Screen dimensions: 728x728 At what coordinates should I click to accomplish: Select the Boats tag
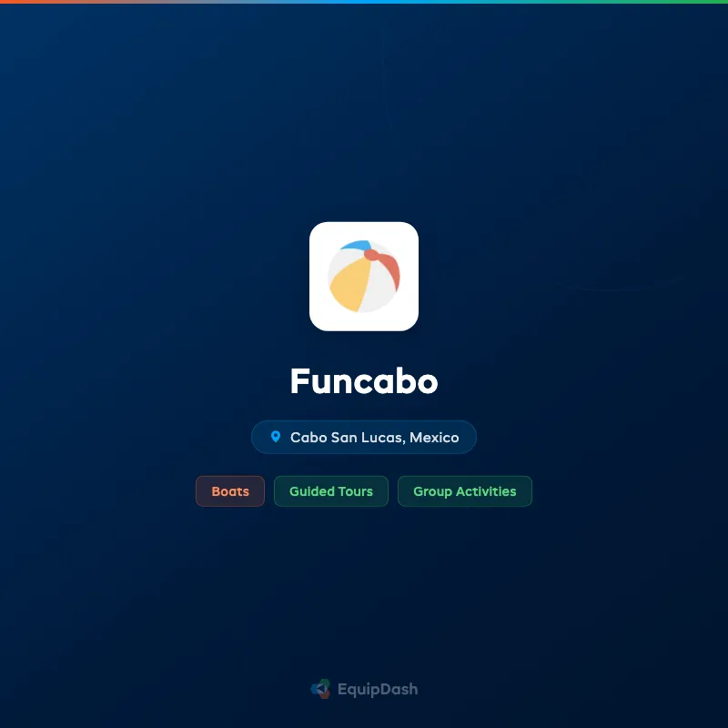[230, 491]
